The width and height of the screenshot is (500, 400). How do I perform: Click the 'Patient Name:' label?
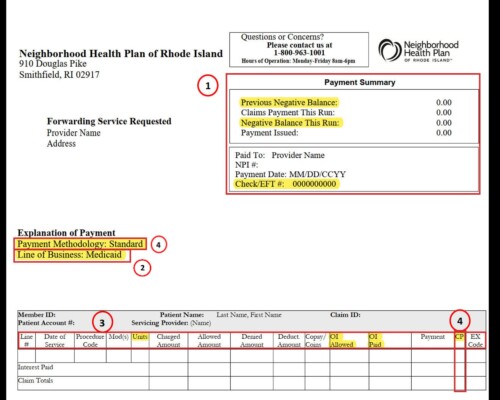[x=182, y=315]
